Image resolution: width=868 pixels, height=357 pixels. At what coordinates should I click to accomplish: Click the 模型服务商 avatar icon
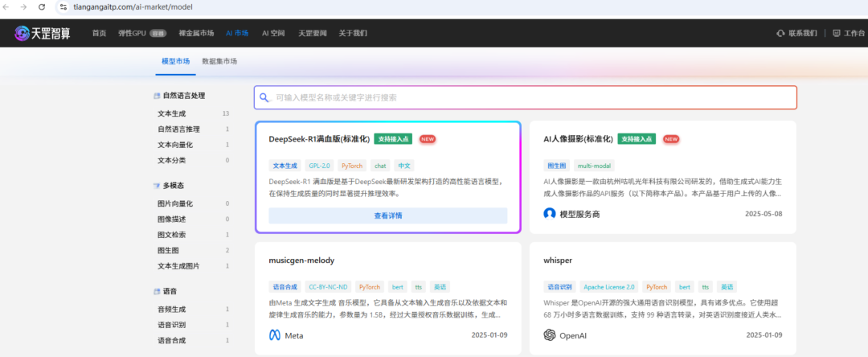[550, 214]
